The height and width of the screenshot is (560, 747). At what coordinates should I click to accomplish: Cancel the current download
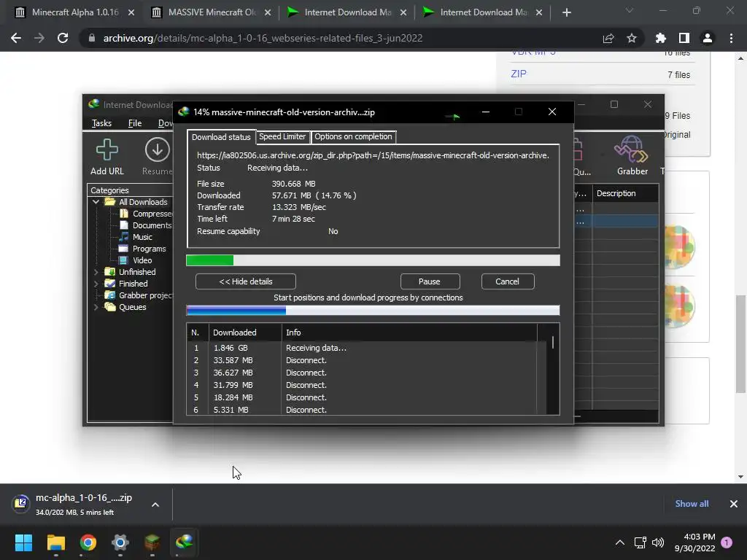pos(508,281)
